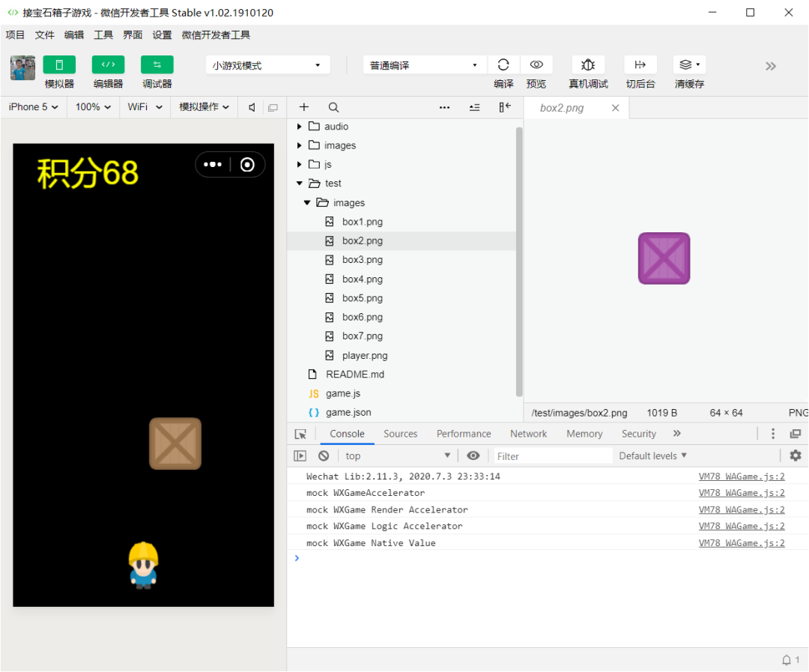This screenshot has width=809, height=672.
Task: Toggle simulator sound speaker icon
Action: click(252, 107)
